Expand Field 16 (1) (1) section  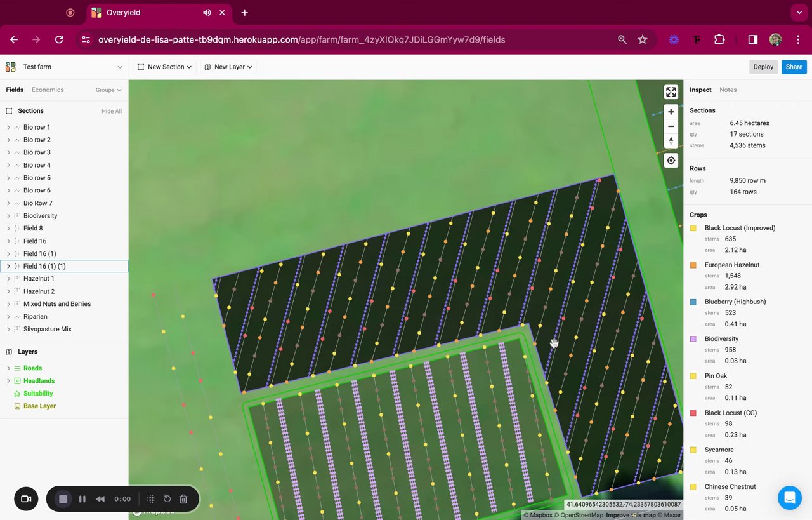[x=8, y=267]
